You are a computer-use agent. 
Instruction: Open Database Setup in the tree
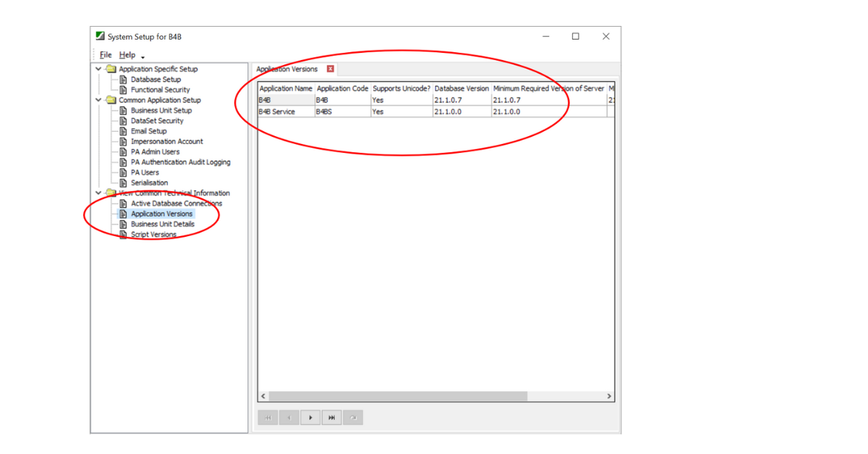point(156,80)
